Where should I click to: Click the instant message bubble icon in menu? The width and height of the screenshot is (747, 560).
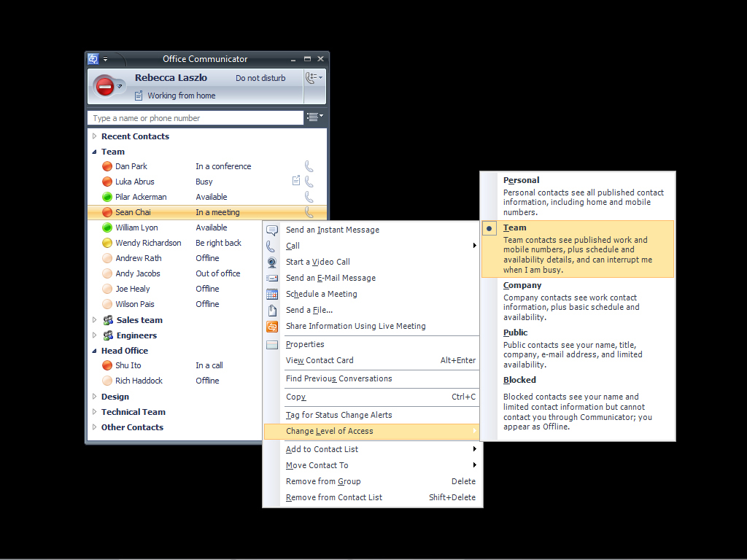tap(272, 230)
